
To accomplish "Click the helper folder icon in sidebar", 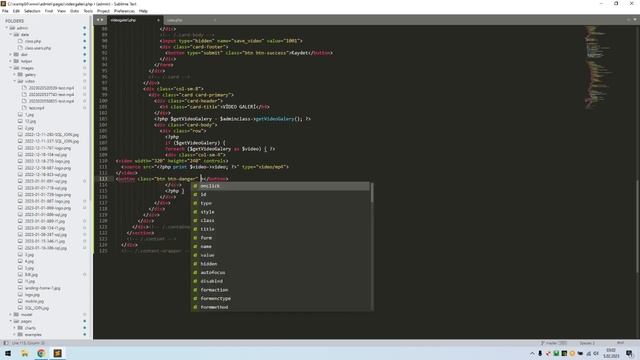I will click(16, 61).
